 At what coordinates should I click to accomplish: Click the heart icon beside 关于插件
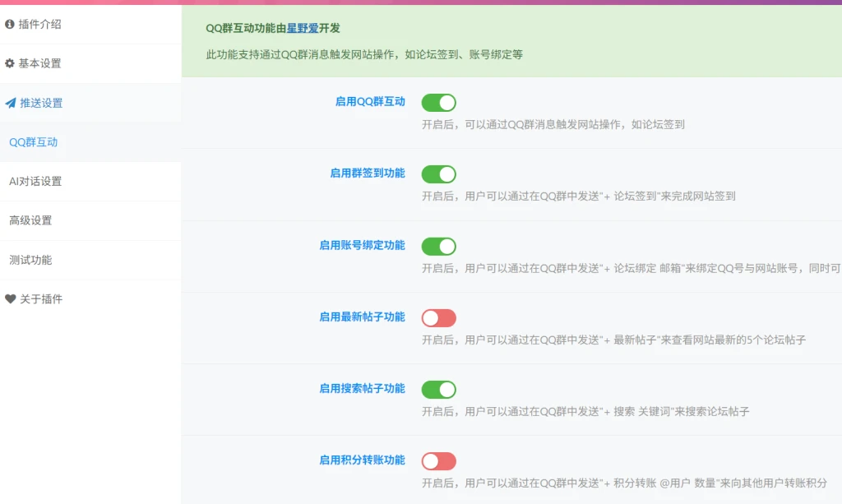pyautogui.click(x=10, y=299)
